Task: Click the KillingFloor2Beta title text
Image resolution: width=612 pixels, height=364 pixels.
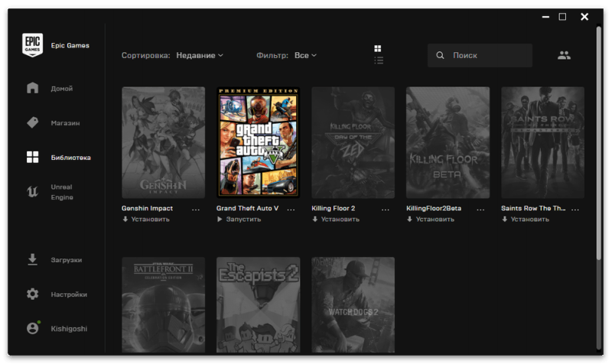Action: coord(434,208)
